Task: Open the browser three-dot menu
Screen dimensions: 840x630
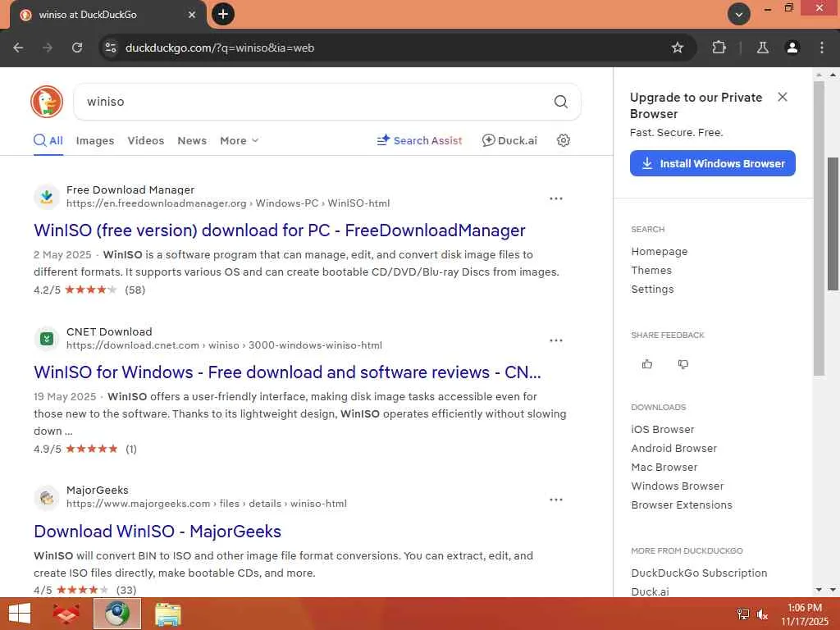Action: pos(822,48)
